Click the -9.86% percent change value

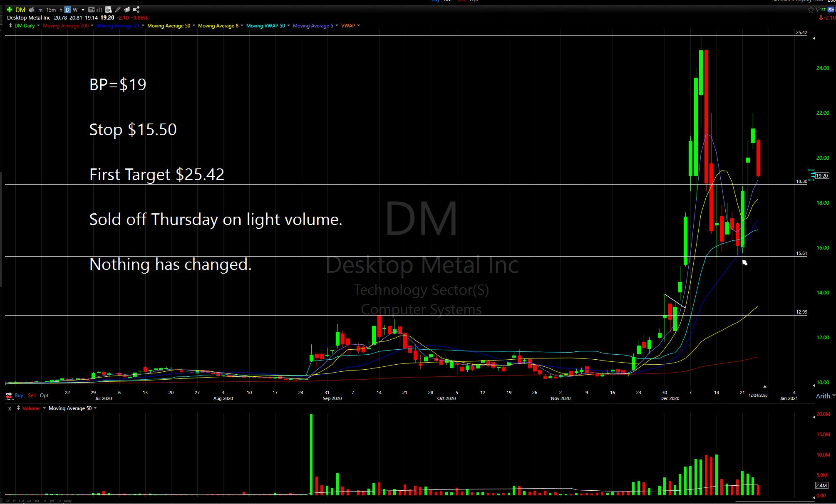(139, 18)
